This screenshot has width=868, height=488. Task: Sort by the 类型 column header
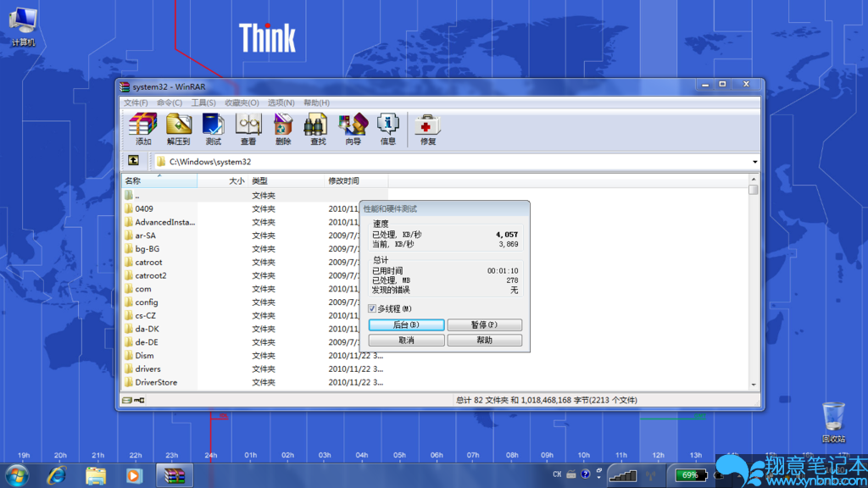coord(287,181)
